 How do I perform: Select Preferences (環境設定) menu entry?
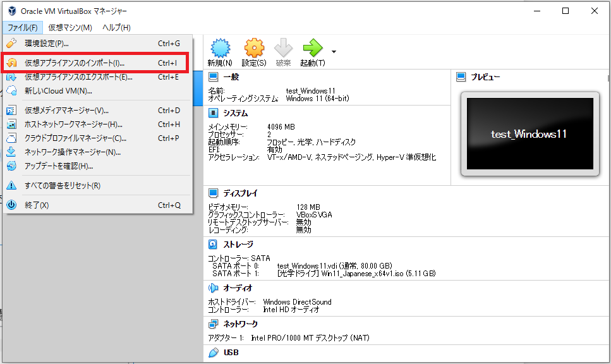pyautogui.click(x=97, y=43)
